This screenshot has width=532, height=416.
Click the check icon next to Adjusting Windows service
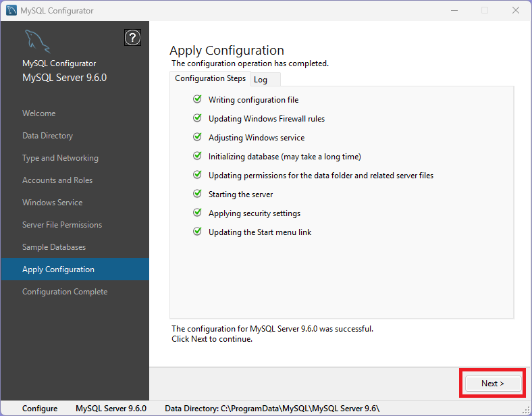point(197,137)
